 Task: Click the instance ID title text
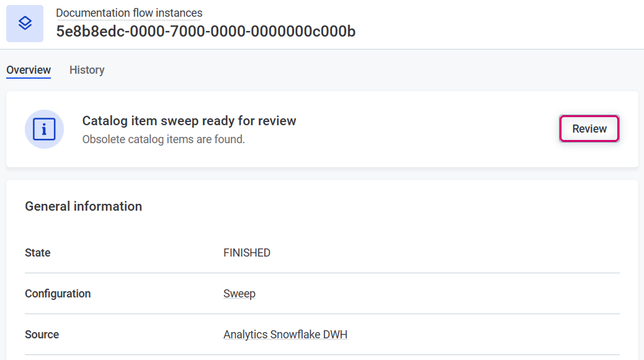point(205,32)
